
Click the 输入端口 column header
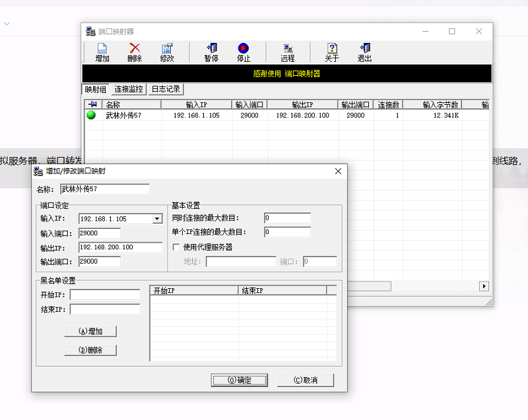[x=249, y=104]
